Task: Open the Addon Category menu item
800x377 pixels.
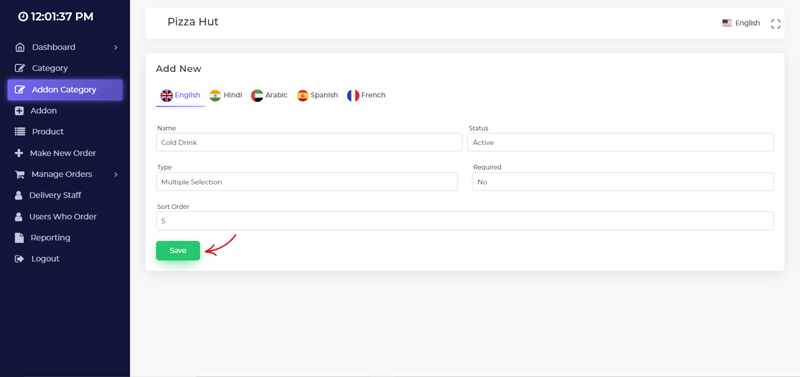Action: click(x=65, y=90)
